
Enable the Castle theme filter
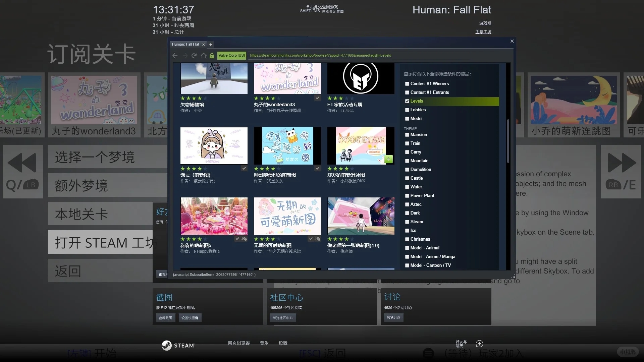407,178
